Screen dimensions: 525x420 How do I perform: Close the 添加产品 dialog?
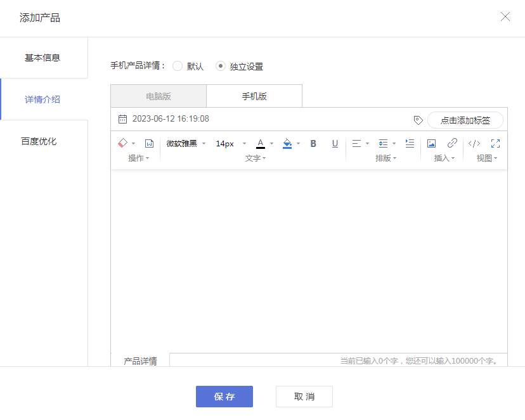pyautogui.click(x=505, y=16)
